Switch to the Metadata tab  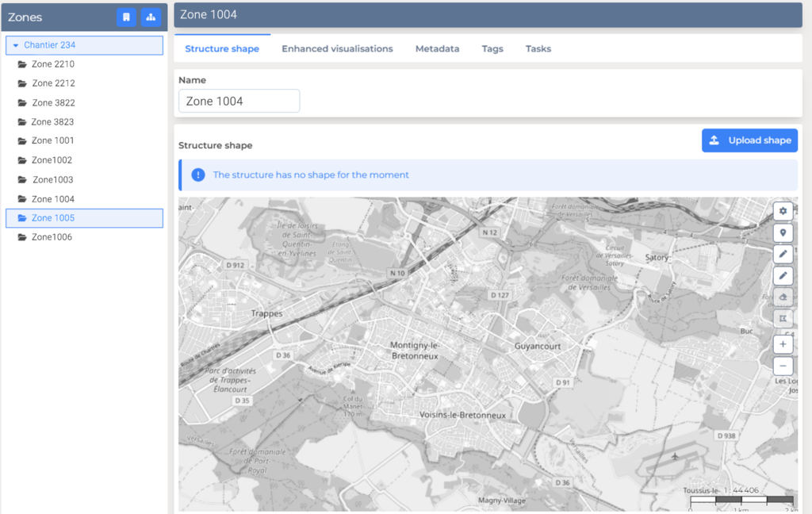(x=437, y=48)
